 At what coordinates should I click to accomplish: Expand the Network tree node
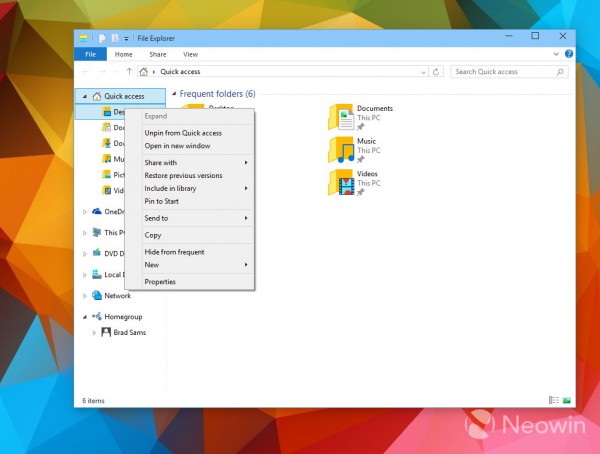coord(85,296)
